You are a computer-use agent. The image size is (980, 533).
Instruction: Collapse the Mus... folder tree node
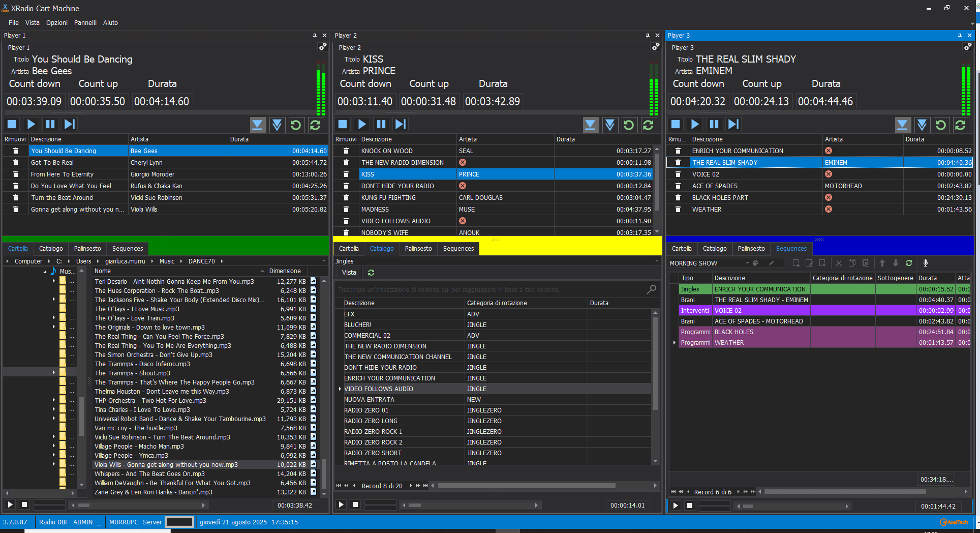point(45,272)
